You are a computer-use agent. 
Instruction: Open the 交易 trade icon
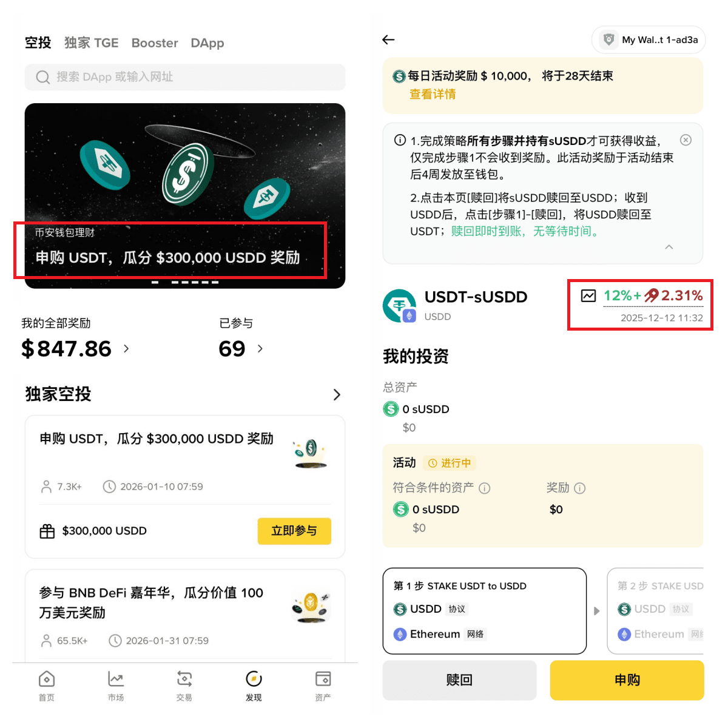[x=184, y=679]
